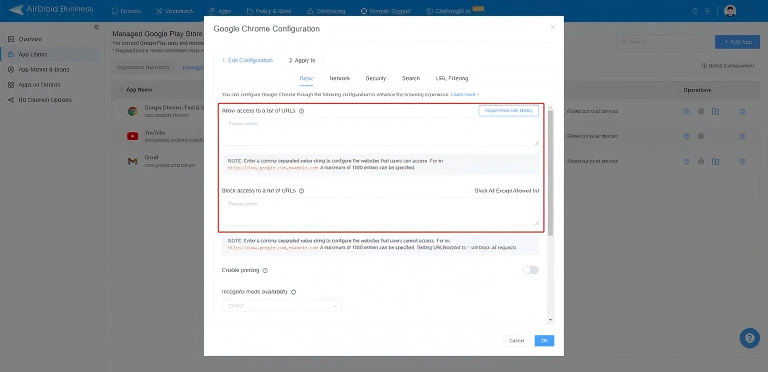The width and height of the screenshot is (768, 372).
Task: Select the Search configuration tab
Action: 411,78
